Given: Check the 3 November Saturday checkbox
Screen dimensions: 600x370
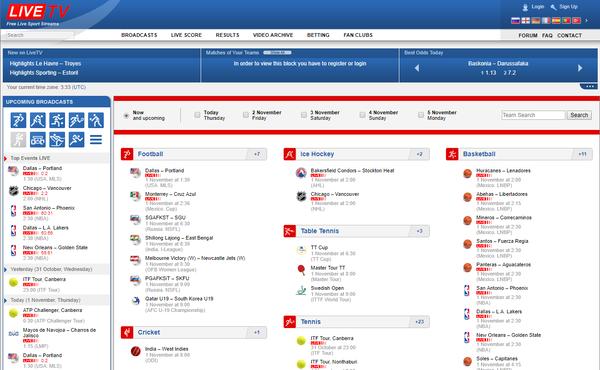Looking at the screenshot, I should pos(304,115).
